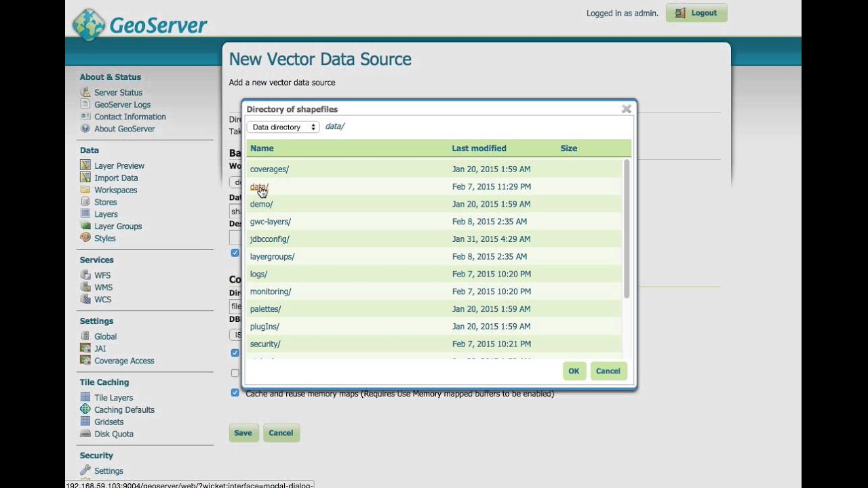Click the Layer Groups icon
The width and height of the screenshot is (868, 488).
pos(85,226)
